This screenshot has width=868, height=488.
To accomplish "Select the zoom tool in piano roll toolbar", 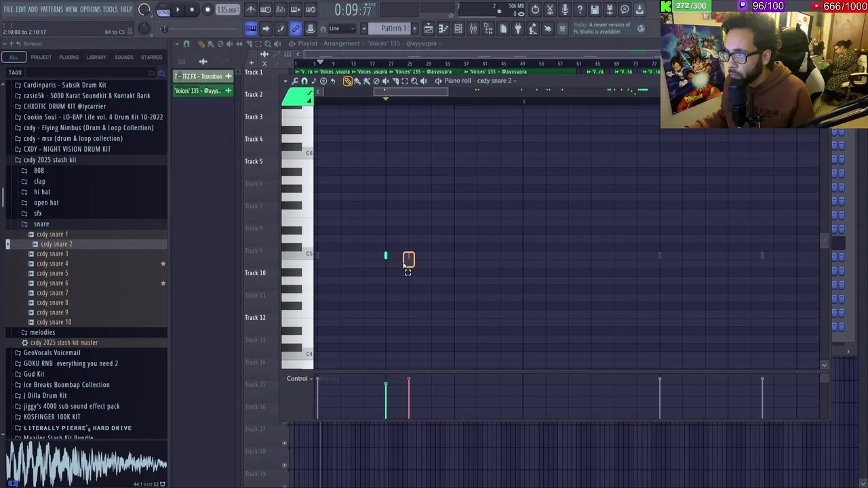I will pyautogui.click(x=414, y=81).
